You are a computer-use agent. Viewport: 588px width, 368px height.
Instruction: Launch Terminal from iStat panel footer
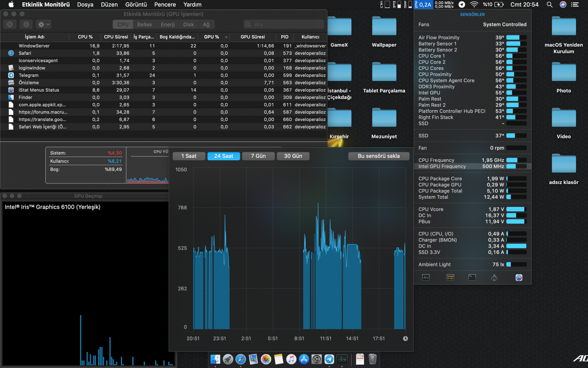coord(472,277)
